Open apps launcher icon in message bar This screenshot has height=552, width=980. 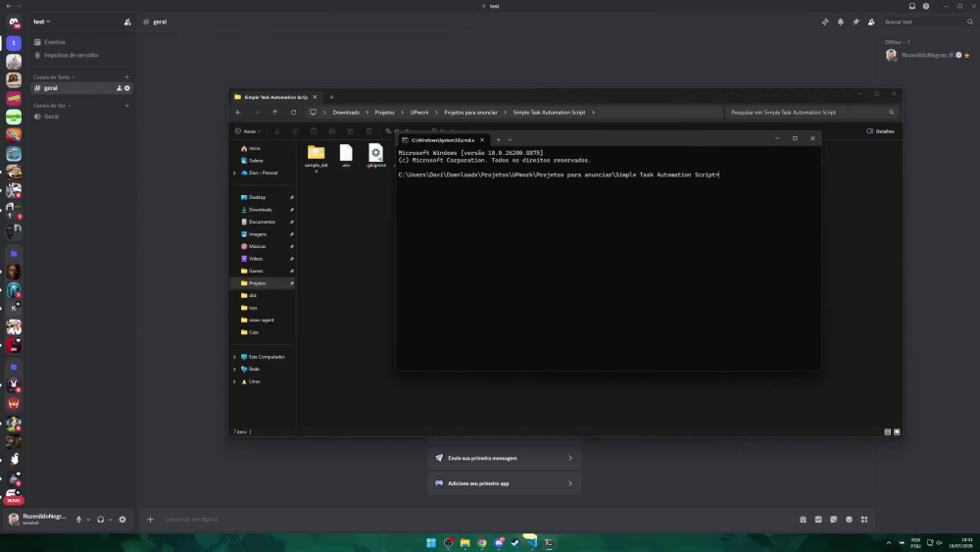pos(864,520)
